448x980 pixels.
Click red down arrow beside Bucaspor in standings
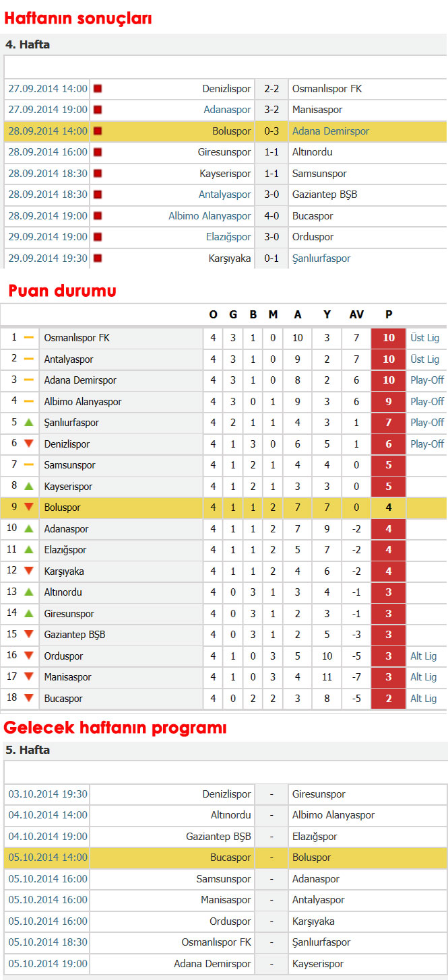[28, 699]
